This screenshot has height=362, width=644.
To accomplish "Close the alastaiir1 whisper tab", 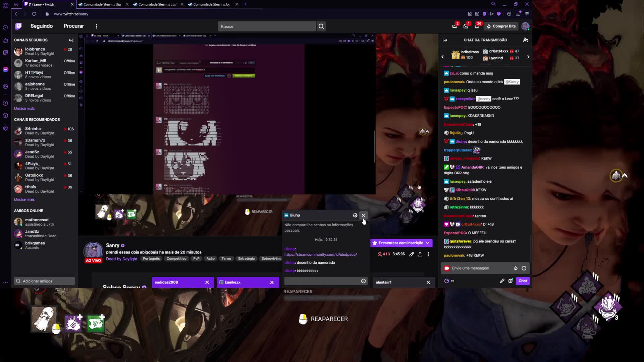I will 428,282.
